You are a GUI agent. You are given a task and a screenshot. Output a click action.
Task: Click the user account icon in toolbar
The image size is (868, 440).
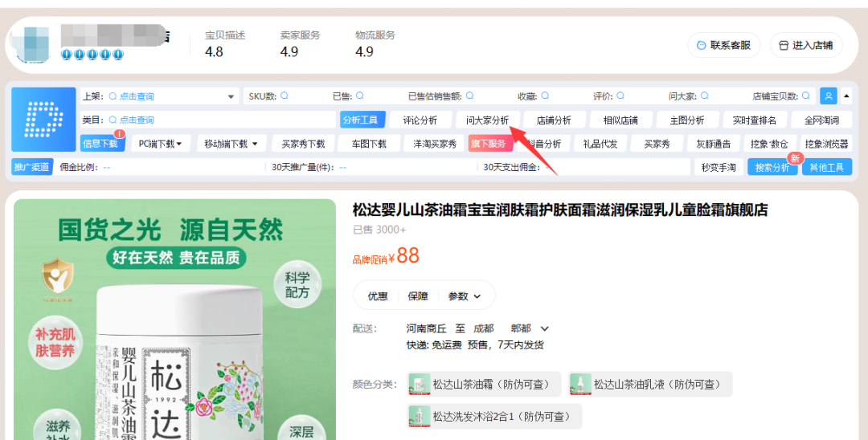(x=828, y=96)
